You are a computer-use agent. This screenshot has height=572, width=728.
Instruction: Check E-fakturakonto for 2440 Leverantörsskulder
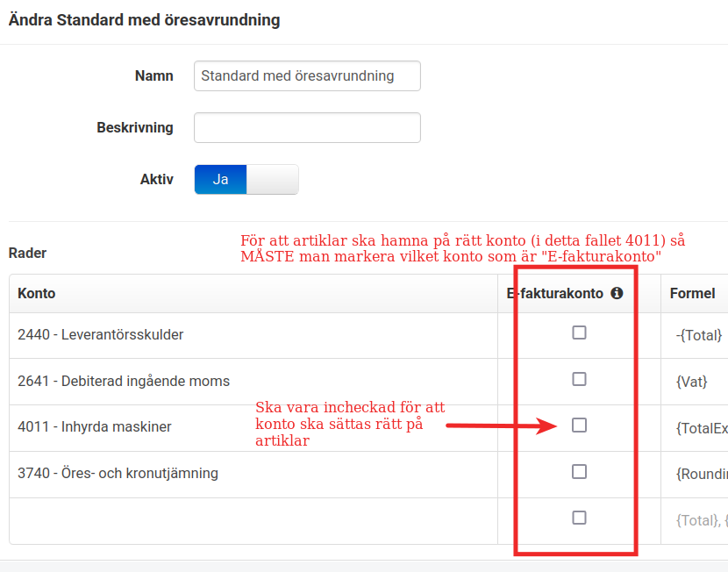tap(579, 332)
